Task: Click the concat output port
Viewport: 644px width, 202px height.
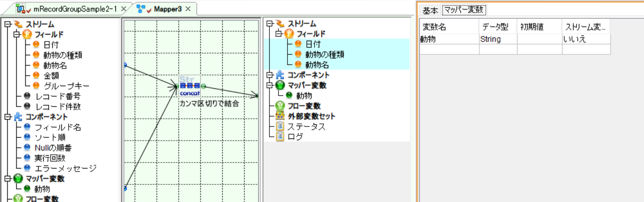Action: (x=203, y=86)
